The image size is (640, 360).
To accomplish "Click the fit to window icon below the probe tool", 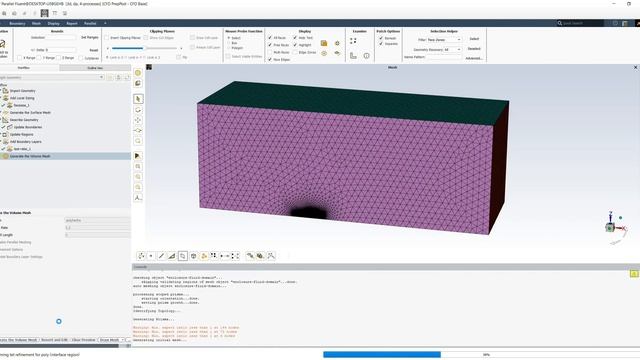I will coord(138,167).
